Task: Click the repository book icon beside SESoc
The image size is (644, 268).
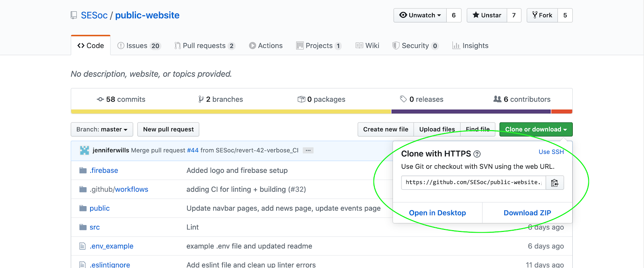Action: (74, 15)
